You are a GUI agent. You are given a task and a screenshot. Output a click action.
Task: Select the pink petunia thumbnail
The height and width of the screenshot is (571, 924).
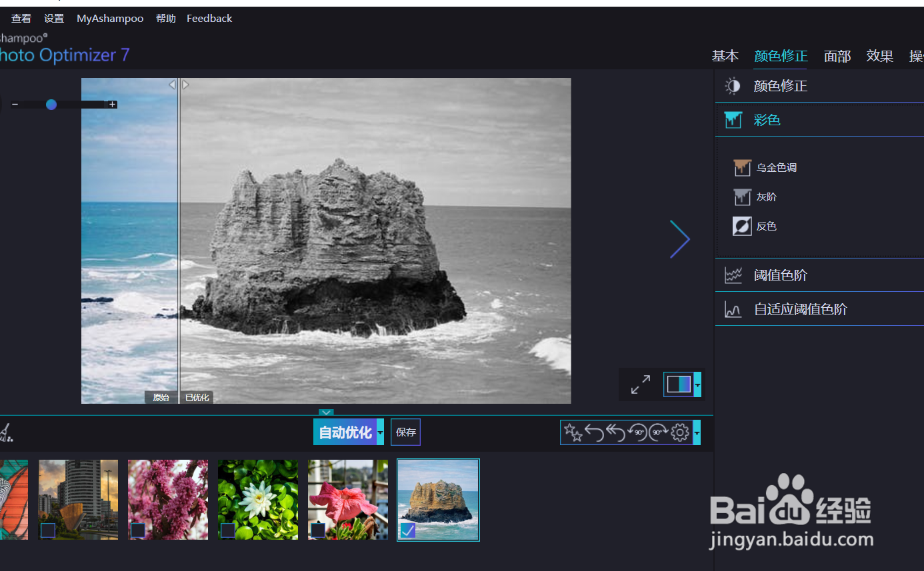tap(348, 499)
